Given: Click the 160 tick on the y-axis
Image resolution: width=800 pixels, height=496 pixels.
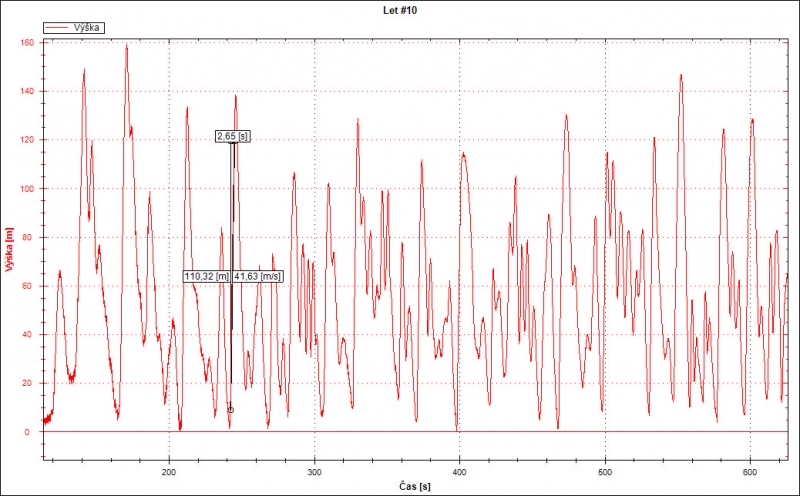Looking at the screenshot, I should pos(27,43).
